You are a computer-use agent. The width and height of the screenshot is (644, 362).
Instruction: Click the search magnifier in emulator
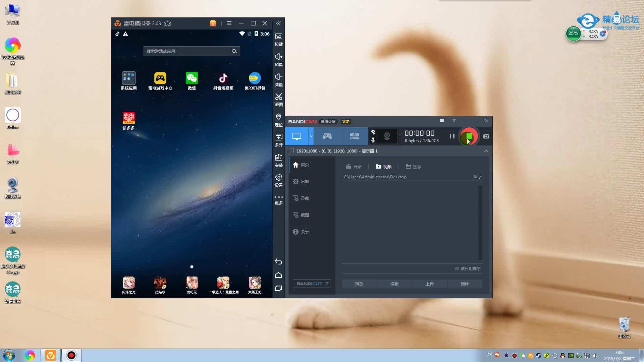click(234, 51)
